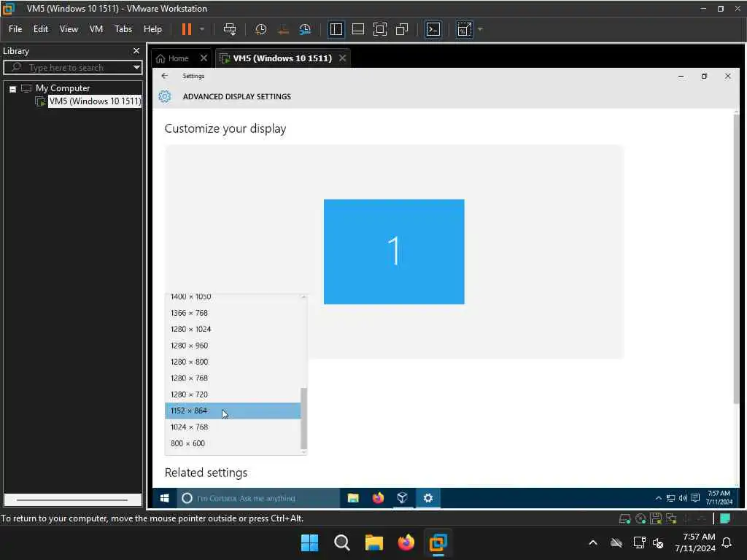Choose 1280 × 720 resolution
Screen dimensions: 747x560
(233, 394)
